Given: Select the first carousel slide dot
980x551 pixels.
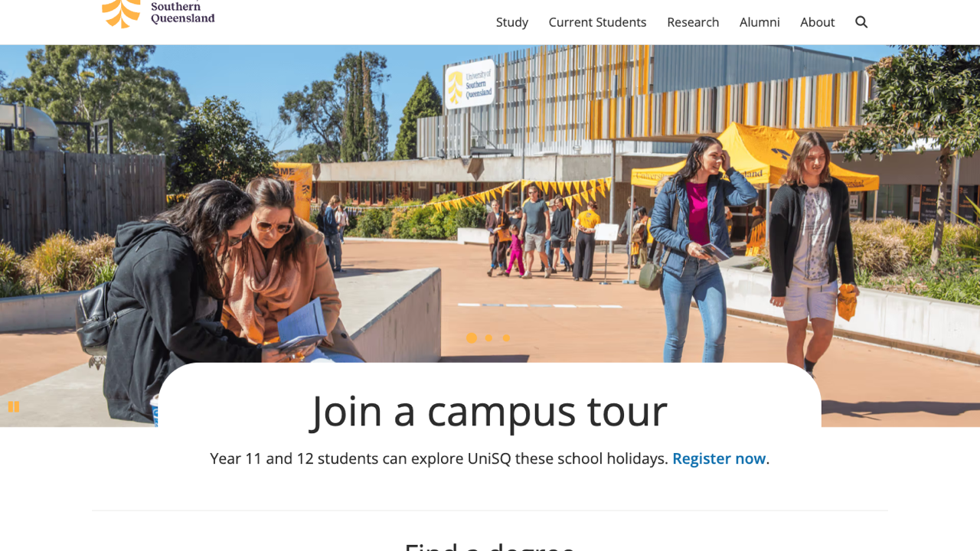Looking at the screenshot, I should pos(472,337).
